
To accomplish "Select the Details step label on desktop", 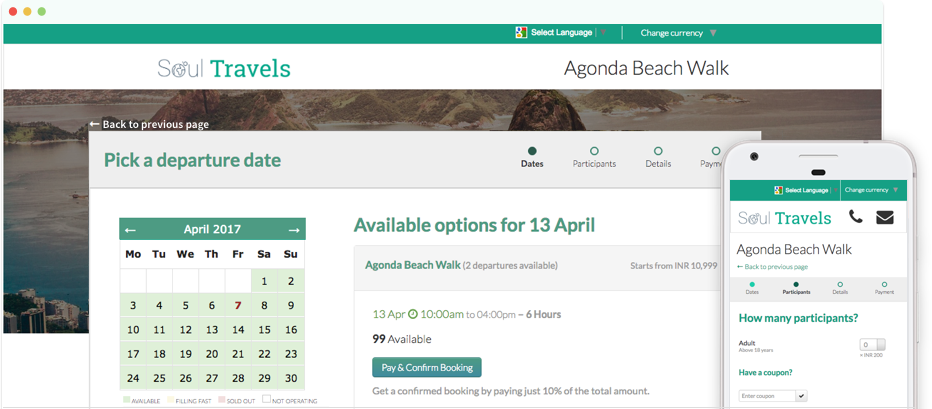I will pos(658,164).
